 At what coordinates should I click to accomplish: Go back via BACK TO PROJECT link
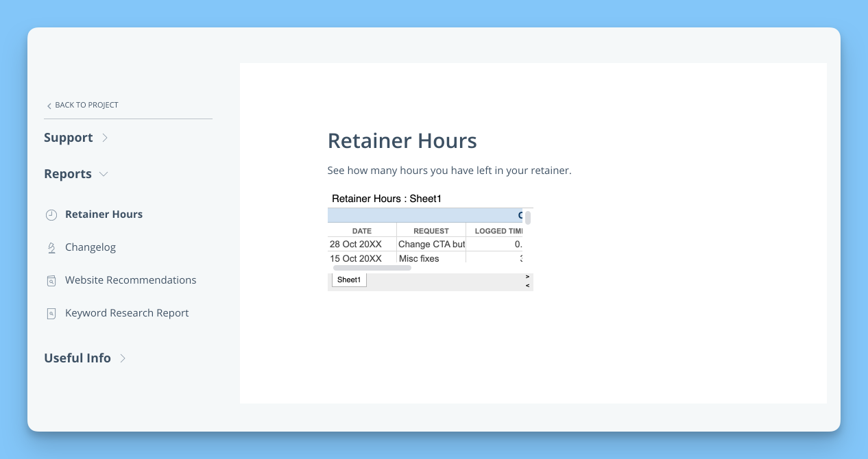pos(86,105)
